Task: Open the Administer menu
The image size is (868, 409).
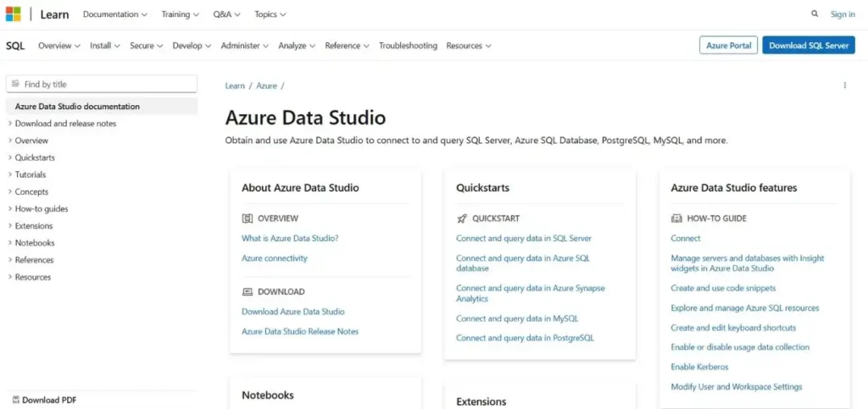Action: (x=245, y=46)
